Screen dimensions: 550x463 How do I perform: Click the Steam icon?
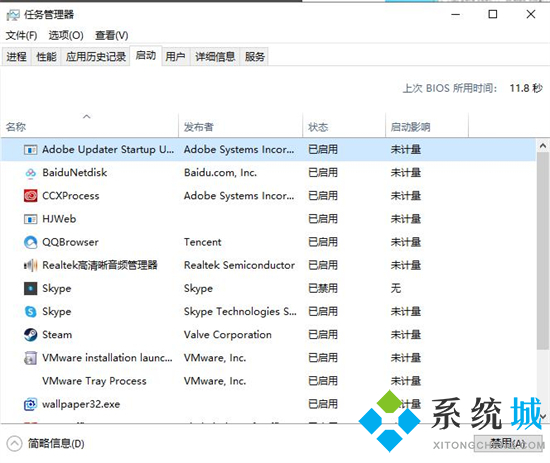pyautogui.click(x=31, y=335)
